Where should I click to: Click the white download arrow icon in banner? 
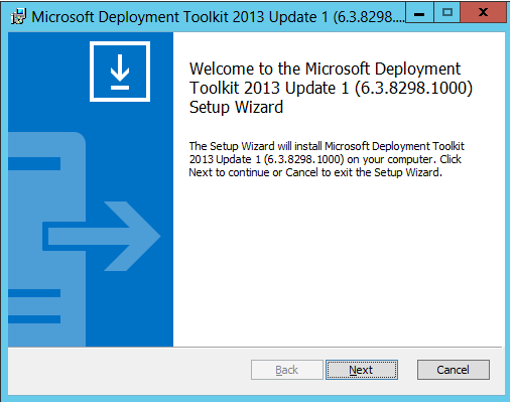[x=120, y=71]
